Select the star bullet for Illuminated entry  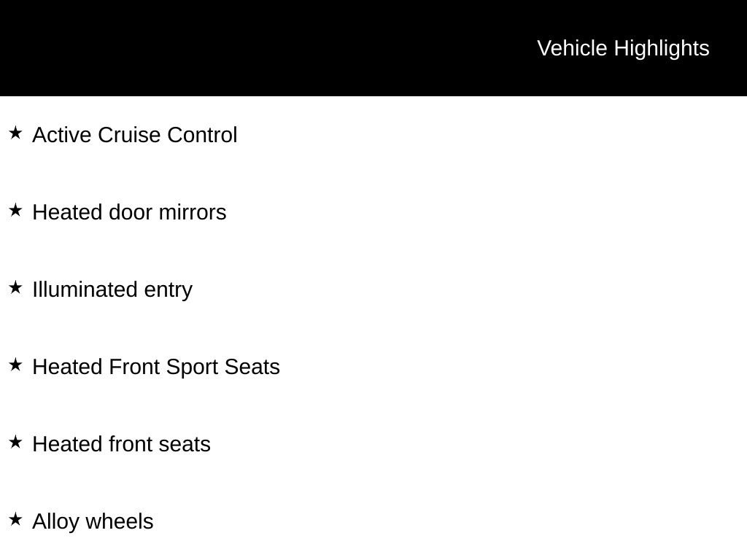tap(15, 288)
